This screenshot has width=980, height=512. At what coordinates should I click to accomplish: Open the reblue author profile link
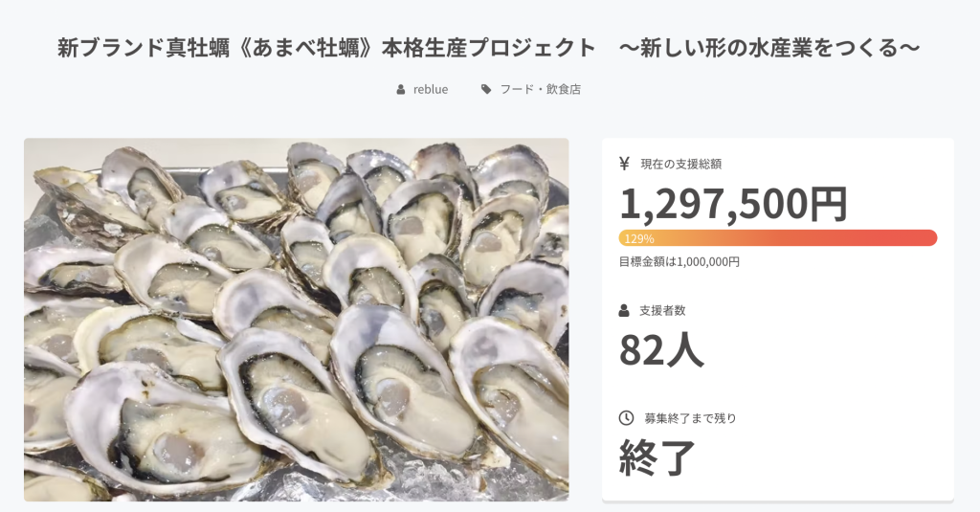(431, 89)
